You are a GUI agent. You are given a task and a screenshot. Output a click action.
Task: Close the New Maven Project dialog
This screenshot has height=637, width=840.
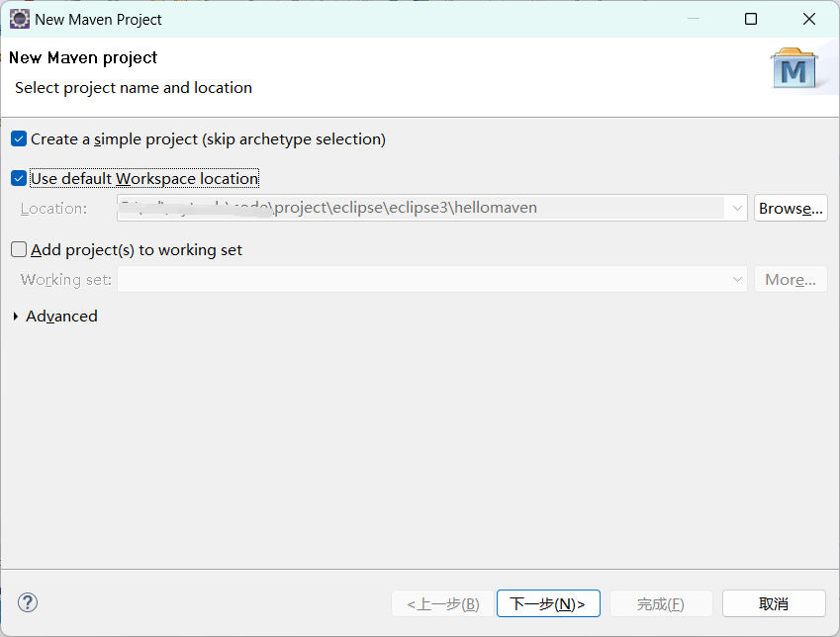[809, 19]
